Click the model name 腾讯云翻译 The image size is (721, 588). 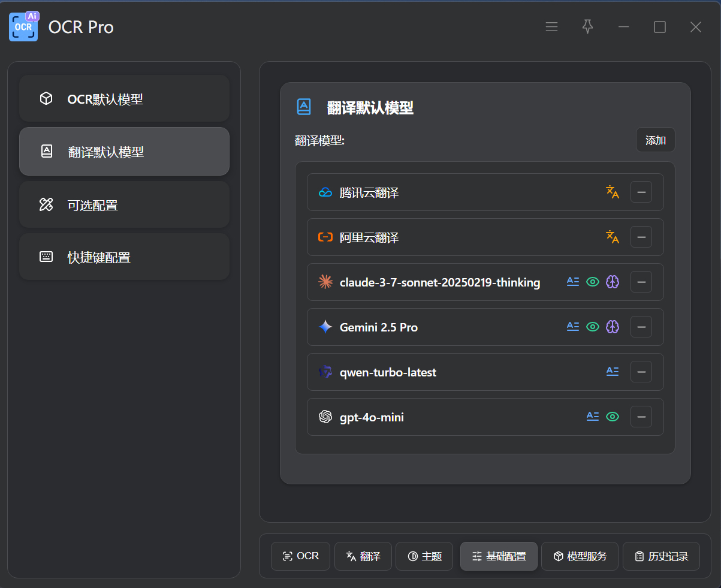(x=369, y=192)
